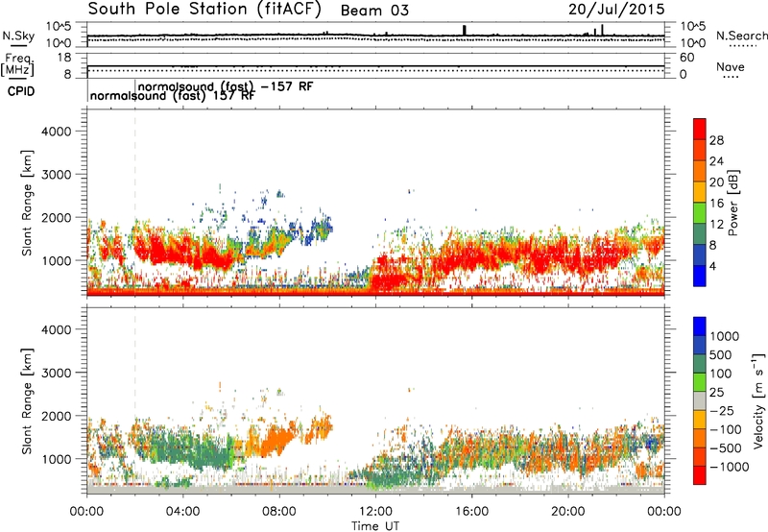The width and height of the screenshot is (768, 532).
Task: Click the 'Velocity [m s-1]' colorbar title
Action: [758, 400]
